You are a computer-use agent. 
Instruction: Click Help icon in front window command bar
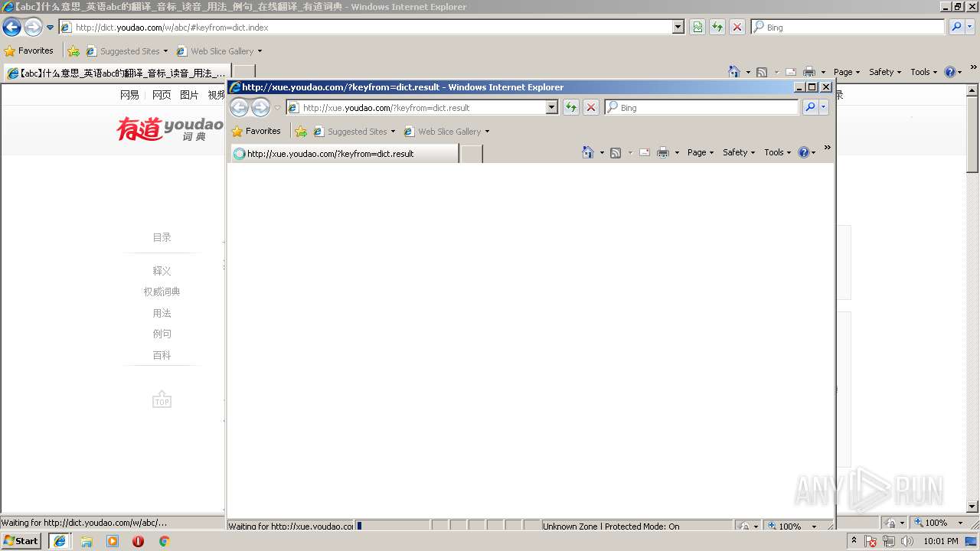click(804, 152)
